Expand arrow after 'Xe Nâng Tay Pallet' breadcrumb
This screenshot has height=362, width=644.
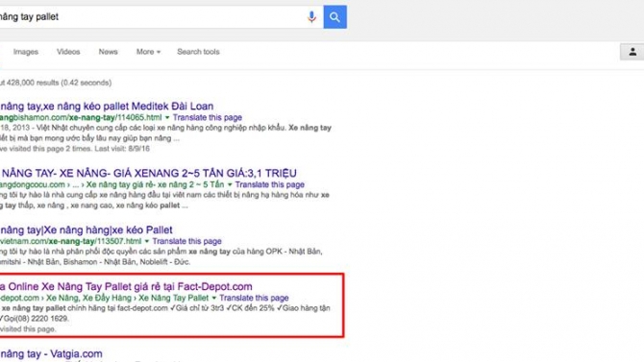coord(214,298)
